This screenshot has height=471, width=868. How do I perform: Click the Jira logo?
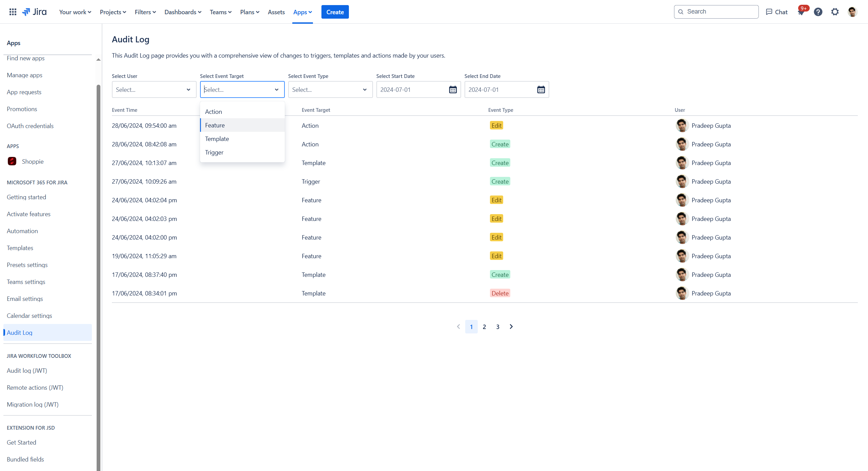tap(35, 12)
